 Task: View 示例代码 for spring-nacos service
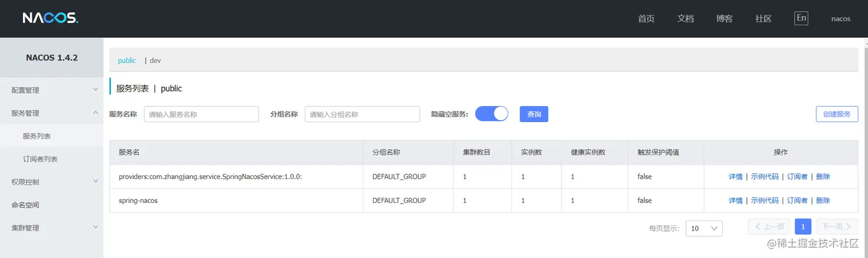(x=765, y=201)
